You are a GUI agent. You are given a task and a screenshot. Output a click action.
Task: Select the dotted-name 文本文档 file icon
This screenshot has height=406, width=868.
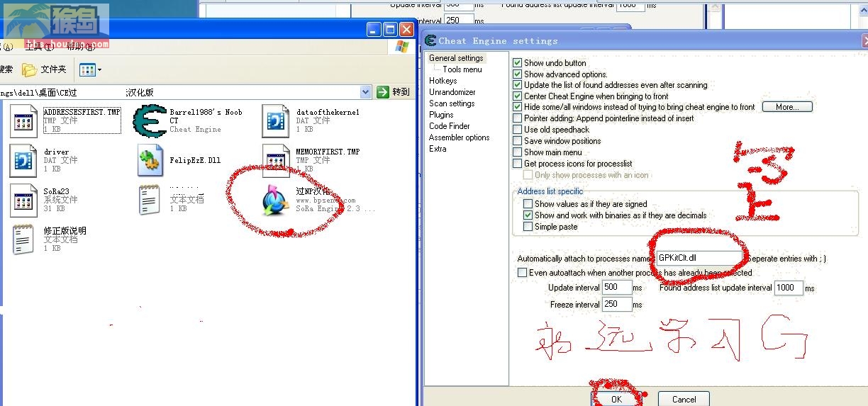coord(150,200)
